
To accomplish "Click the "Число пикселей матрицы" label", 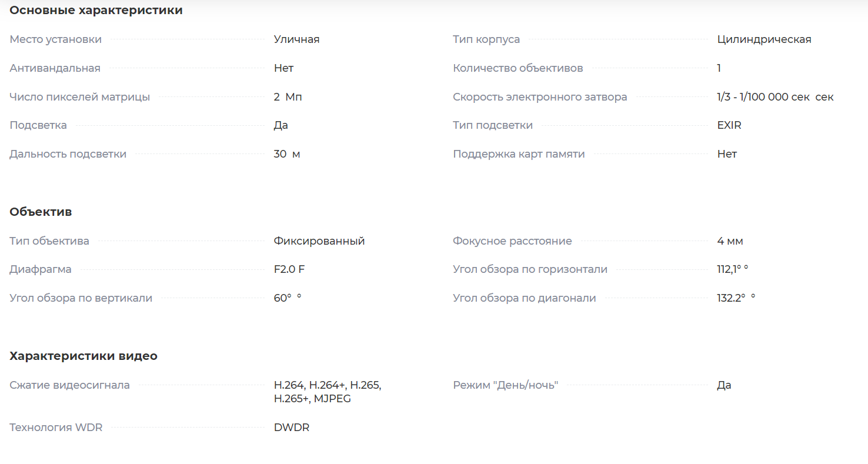I will [x=79, y=97].
